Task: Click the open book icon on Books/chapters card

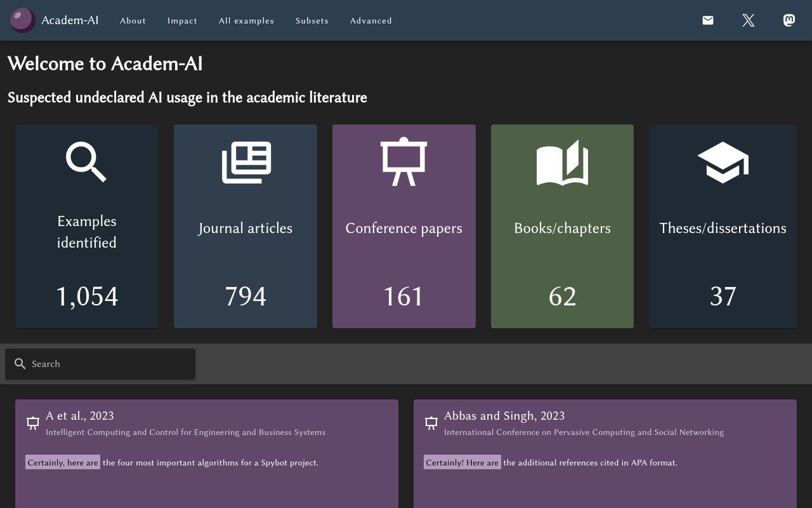Action: click(x=563, y=163)
